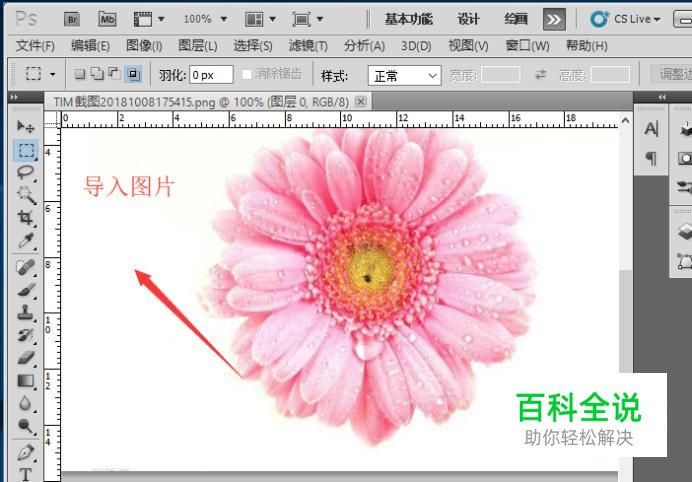The image size is (692, 482).
Task: Close the TIM截图 document tab
Action: tap(361, 102)
